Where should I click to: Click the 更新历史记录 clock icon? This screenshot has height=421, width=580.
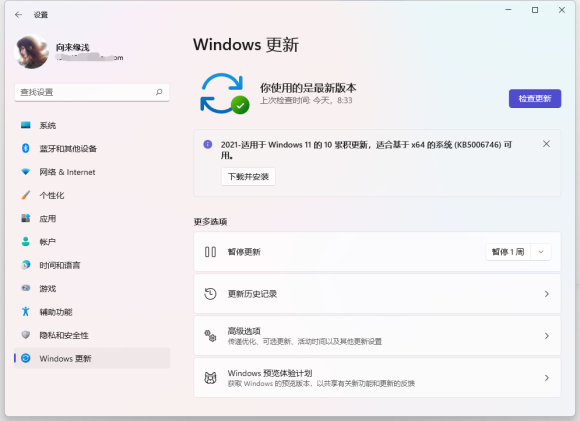(210, 294)
